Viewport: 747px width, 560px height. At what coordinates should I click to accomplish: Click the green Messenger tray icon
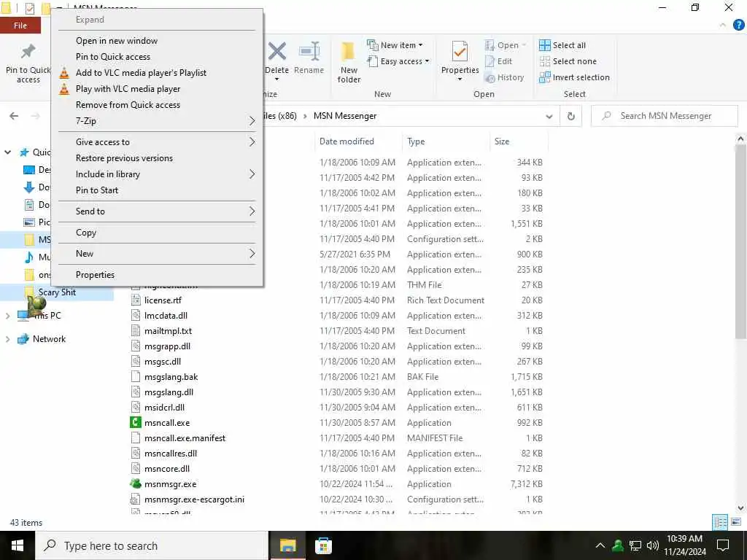click(617, 545)
